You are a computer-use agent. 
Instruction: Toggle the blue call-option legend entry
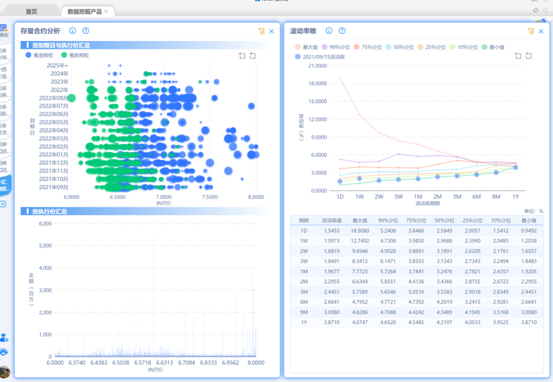click(x=39, y=55)
